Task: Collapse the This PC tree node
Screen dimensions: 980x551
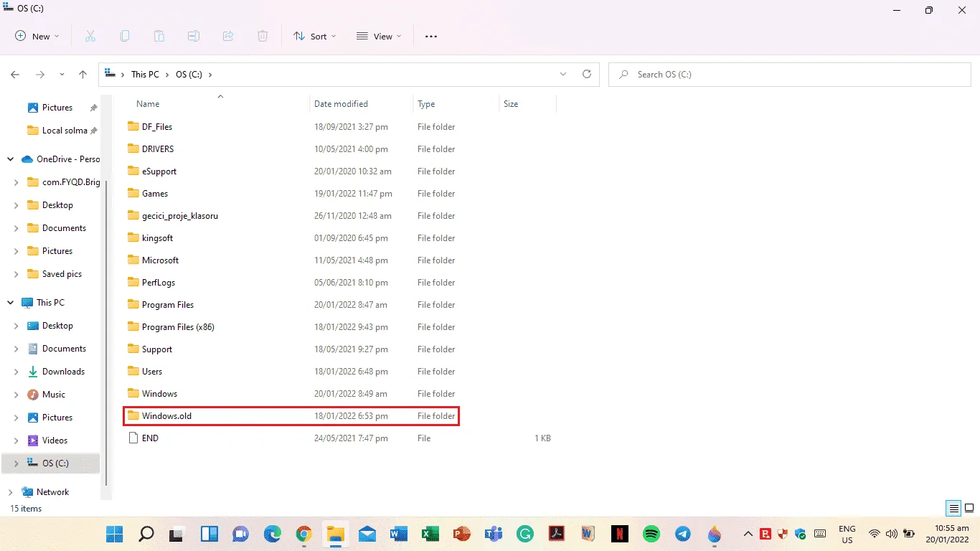Action: 11,303
